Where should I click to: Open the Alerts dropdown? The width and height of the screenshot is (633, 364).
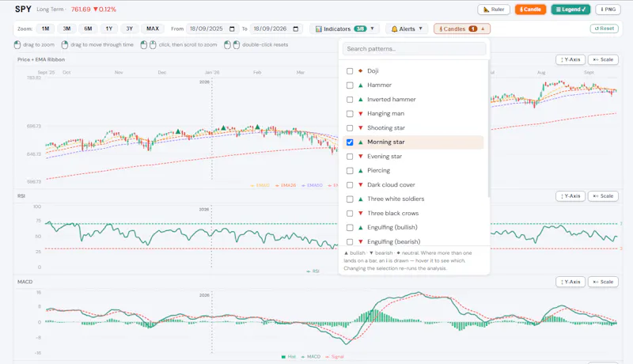coord(407,28)
